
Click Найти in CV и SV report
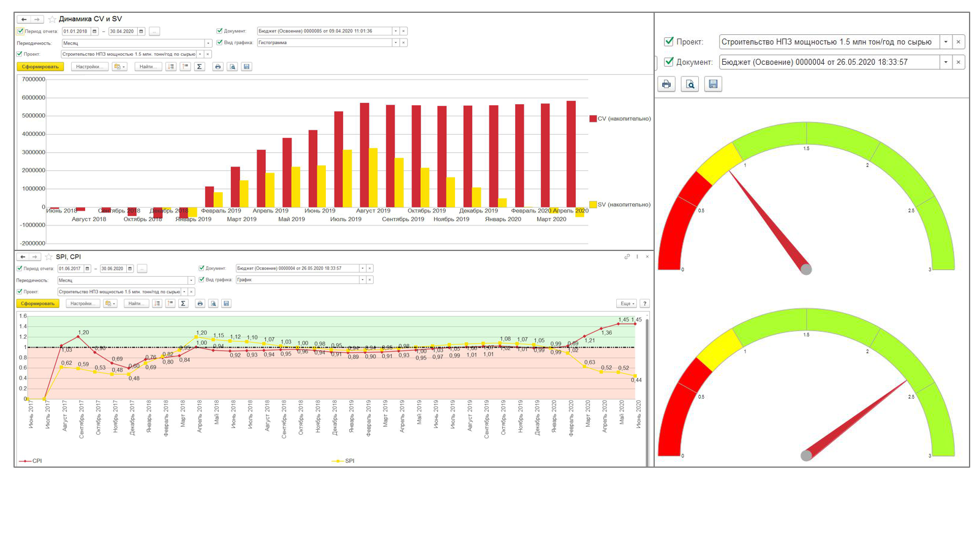pos(148,67)
